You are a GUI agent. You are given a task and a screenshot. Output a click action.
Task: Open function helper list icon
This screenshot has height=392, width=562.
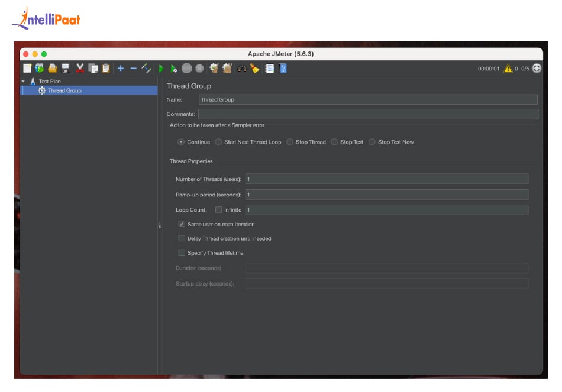(x=270, y=69)
